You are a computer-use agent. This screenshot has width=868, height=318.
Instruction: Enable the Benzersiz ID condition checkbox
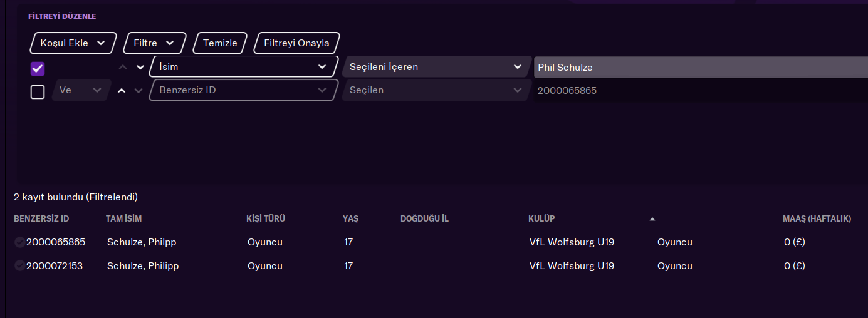38,92
